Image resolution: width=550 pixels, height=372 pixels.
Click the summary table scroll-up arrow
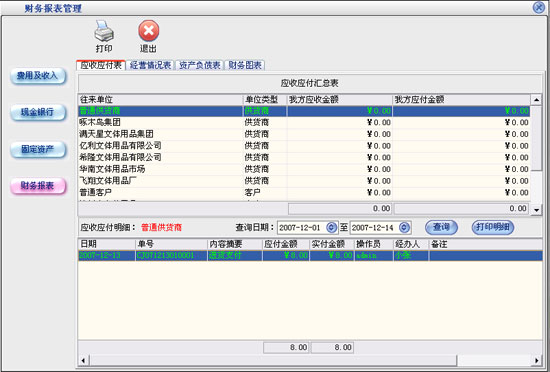[536, 100]
